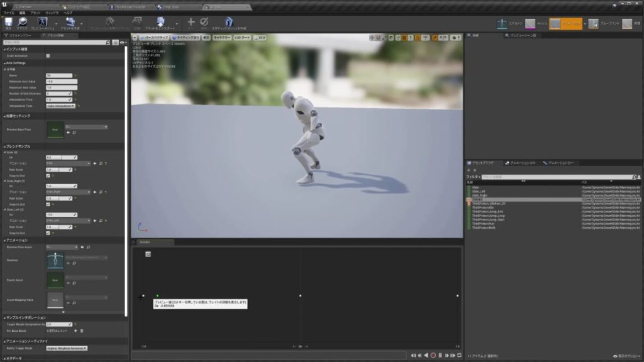Toggle the Scale Animation checkbox

click(x=48, y=56)
